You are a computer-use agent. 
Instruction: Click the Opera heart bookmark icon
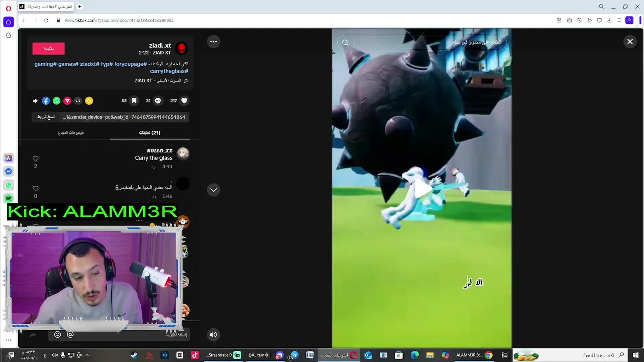pyautogui.click(x=599, y=20)
